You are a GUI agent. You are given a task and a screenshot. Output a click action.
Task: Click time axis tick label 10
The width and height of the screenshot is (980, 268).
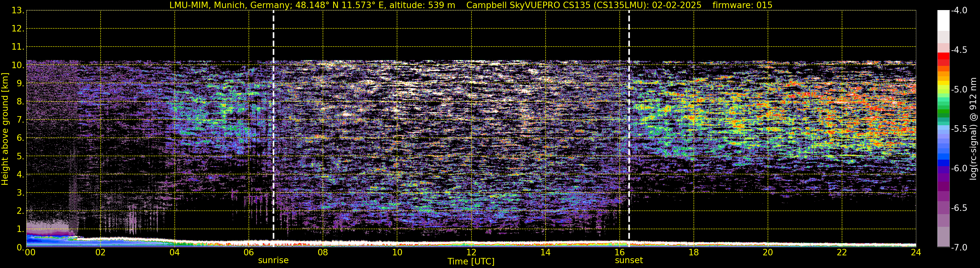tap(397, 252)
